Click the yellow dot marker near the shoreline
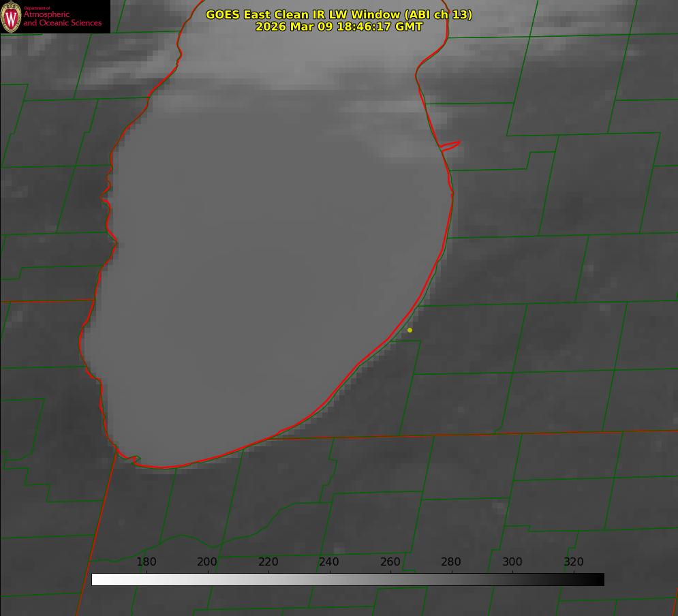678x616 pixels. (x=410, y=330)
